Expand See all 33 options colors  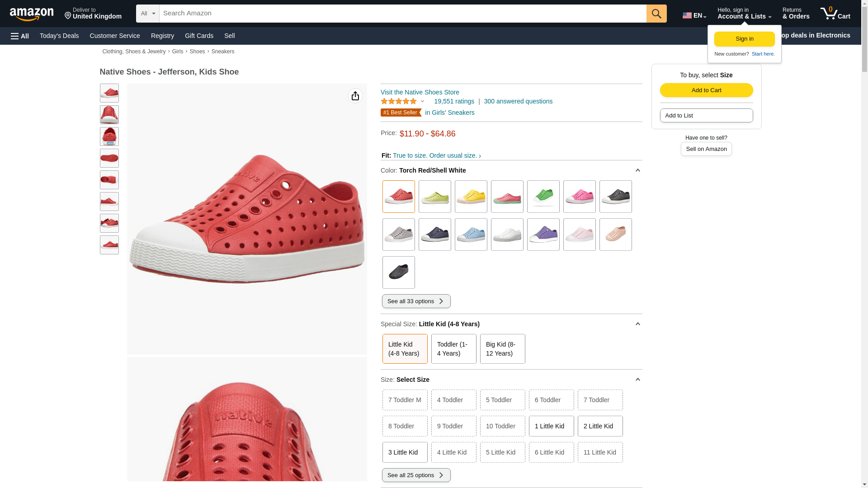coord(416,301)
